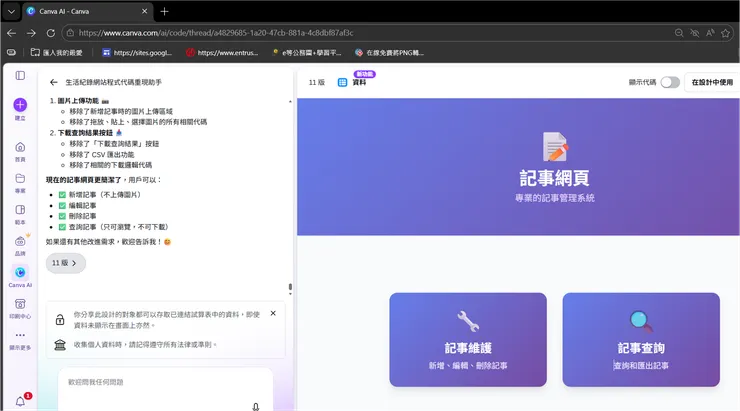This screenshot has height=411, width=740.
Task: Click the 11 版 label in preview header
Action: point(317,83)
